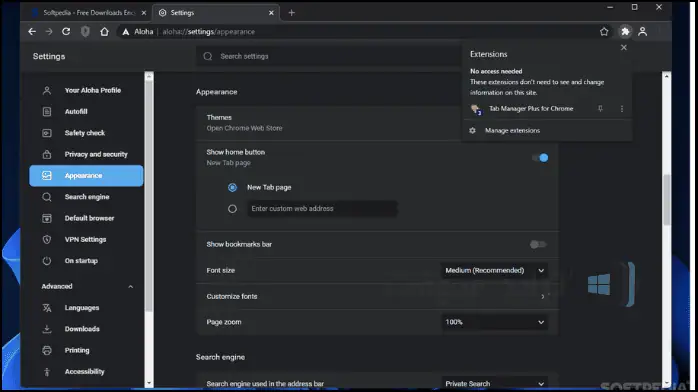698x392 pixels.
Task: Go back using the back arrow
Action: [32, 32]
